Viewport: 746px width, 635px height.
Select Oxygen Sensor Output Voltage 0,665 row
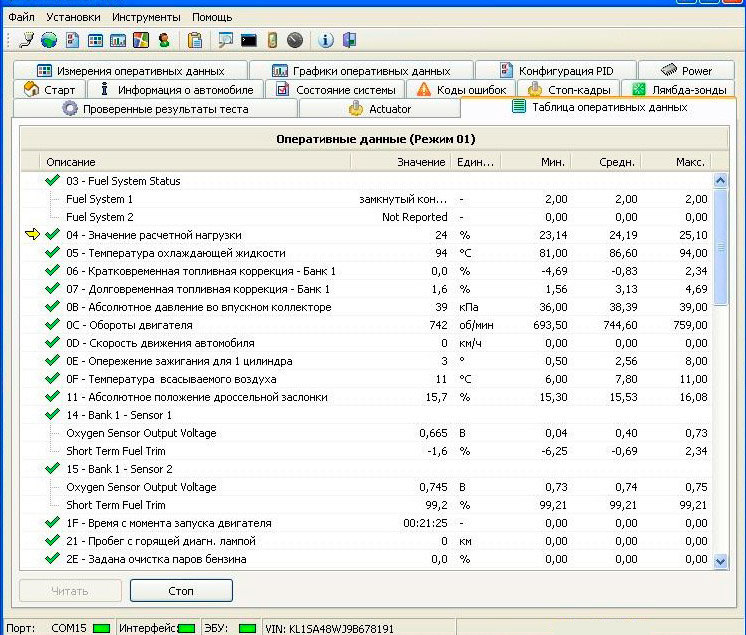(x=366, y=433)
